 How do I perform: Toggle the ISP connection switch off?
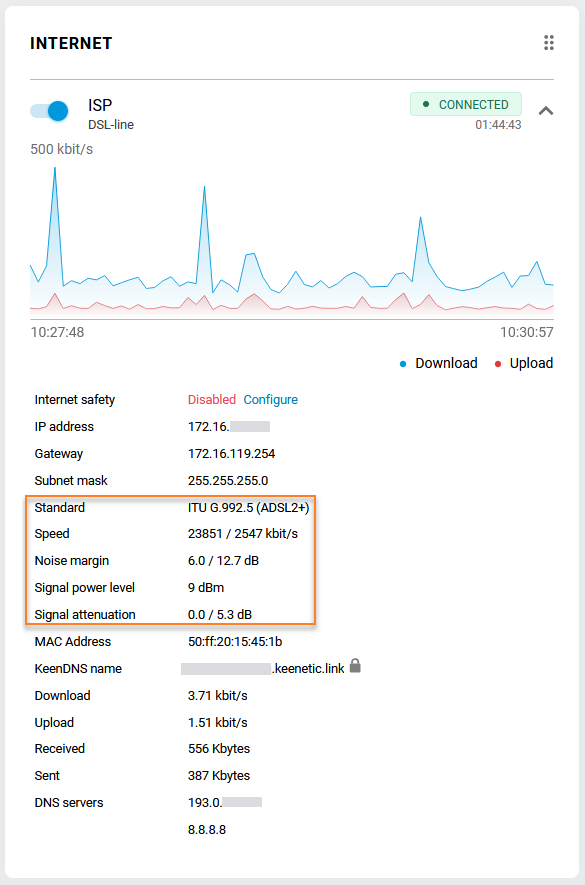(49, 111)
